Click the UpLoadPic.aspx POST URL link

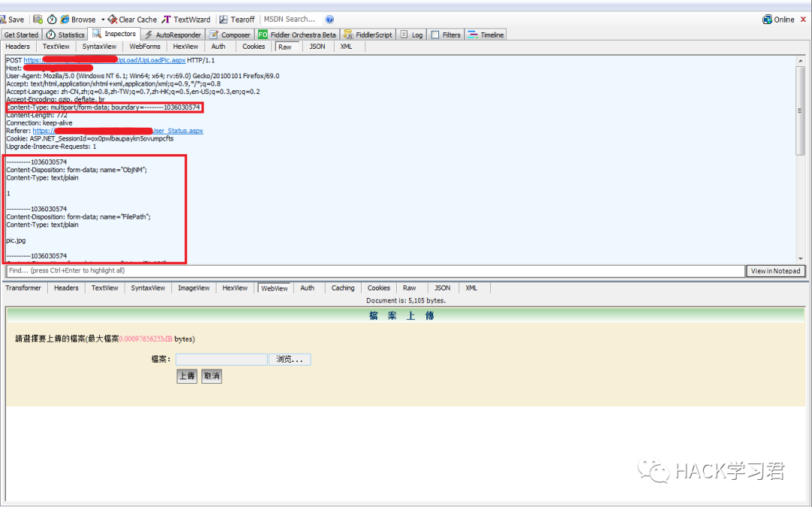[x=104, y=61]
